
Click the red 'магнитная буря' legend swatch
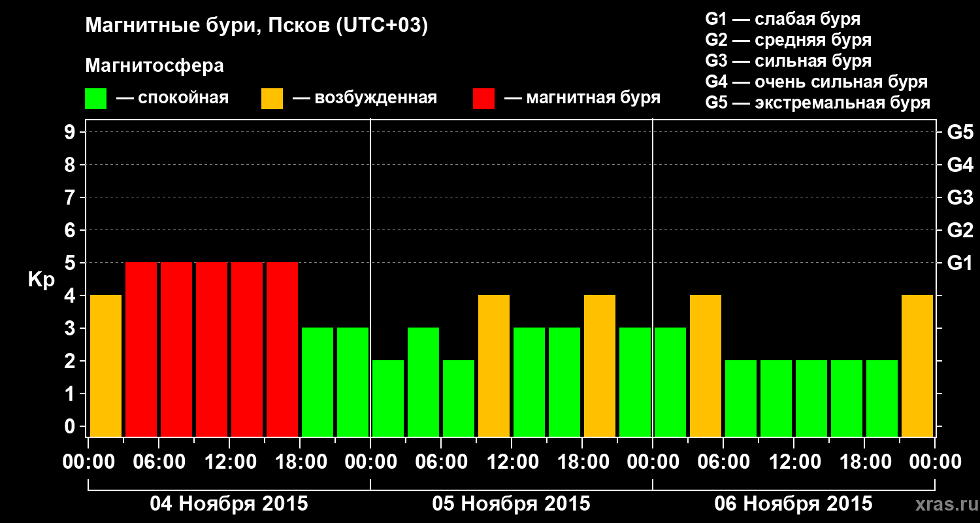point(483,99)
